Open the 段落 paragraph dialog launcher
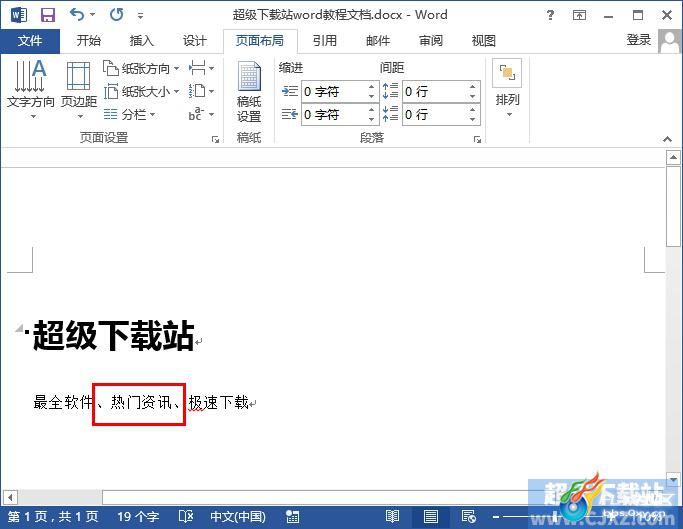The image size is (683, 529). pos(477,139)
